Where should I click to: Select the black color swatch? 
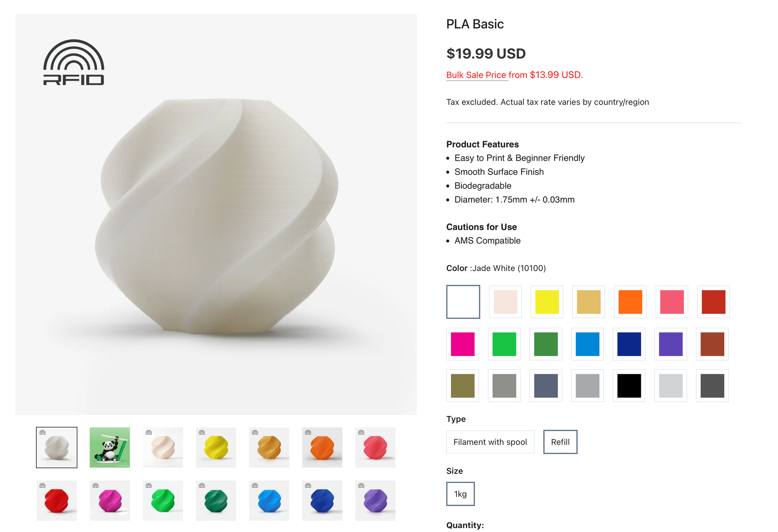coord(629,386)
